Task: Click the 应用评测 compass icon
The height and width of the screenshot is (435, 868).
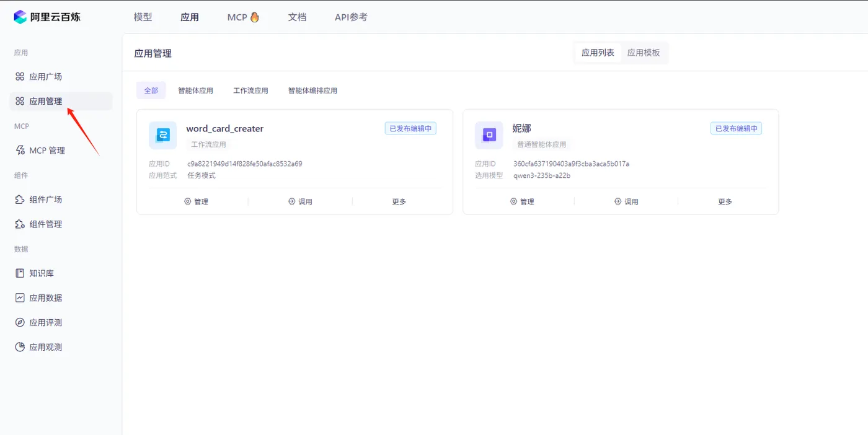Action: click(20, 323)
